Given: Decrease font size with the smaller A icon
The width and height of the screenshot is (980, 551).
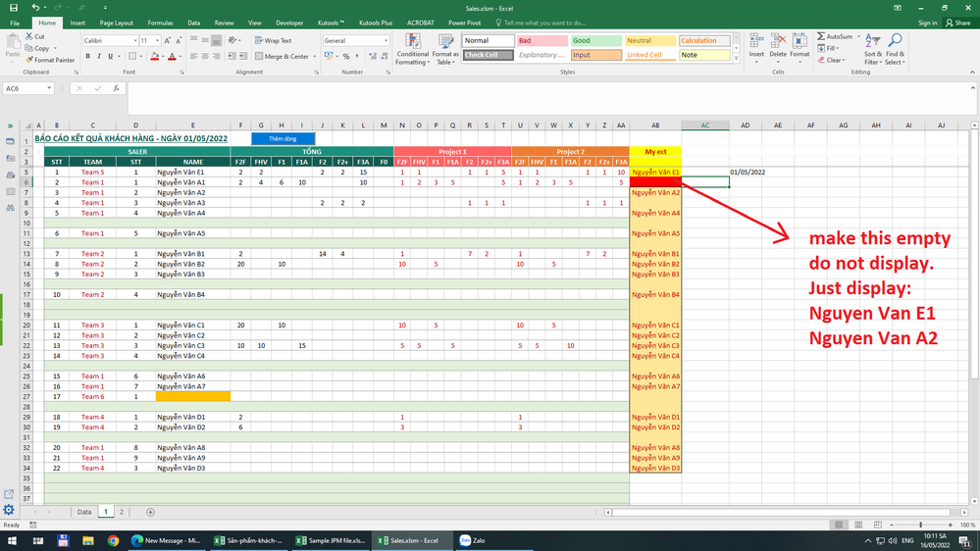Looking at the screenshot, I should (179, 40).
